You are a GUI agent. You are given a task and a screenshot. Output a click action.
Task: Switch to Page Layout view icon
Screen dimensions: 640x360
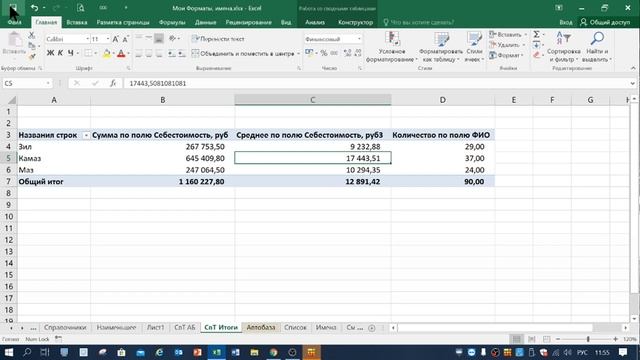[x=531, y=339]
